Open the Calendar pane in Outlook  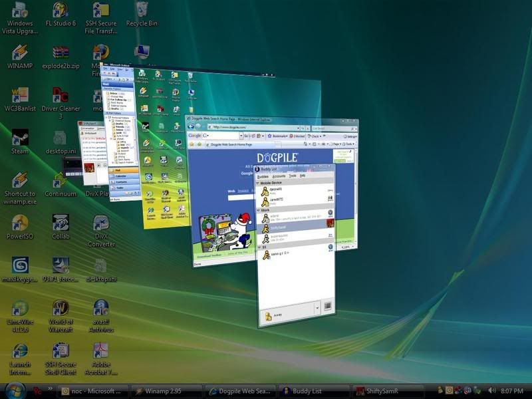(124, 176)
